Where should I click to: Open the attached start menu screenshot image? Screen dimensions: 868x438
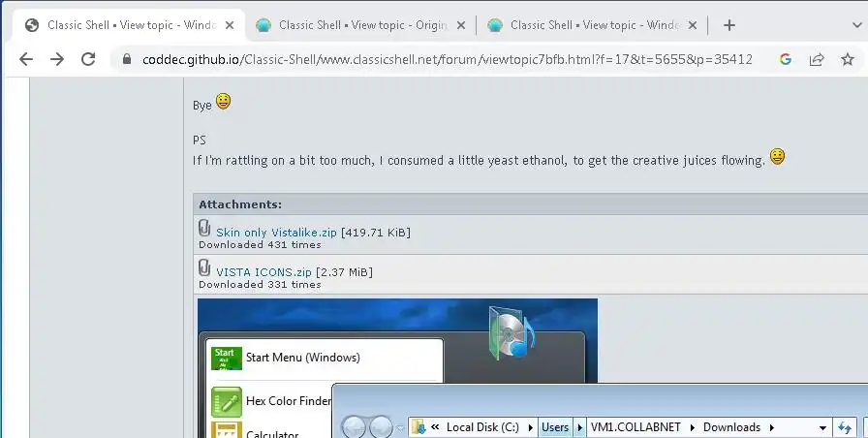click(397, 368)
